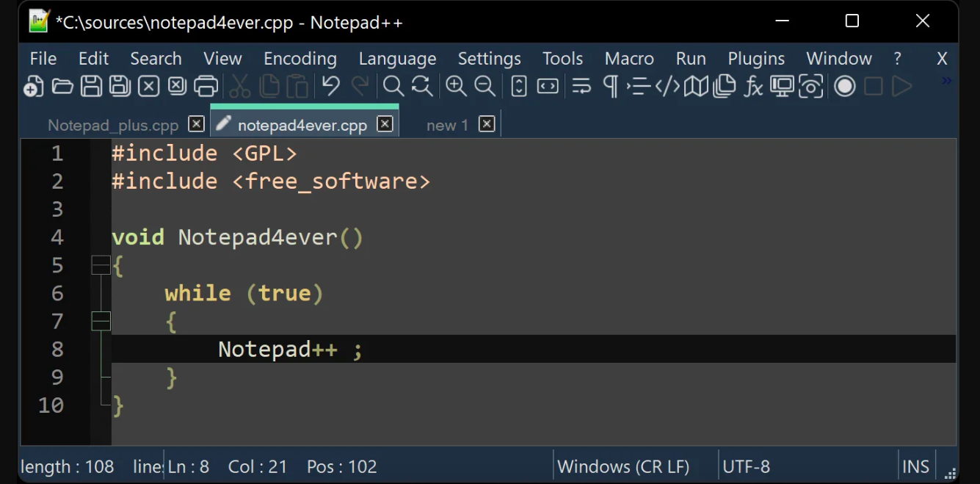The image size is (980, 484).
Task: Save the current file with floppy icon
Action: [91, 87]
